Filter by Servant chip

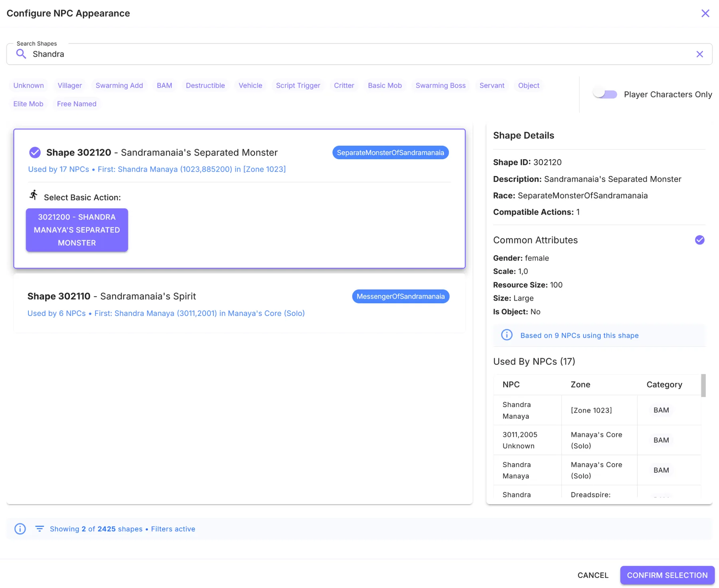coord(492,85)
